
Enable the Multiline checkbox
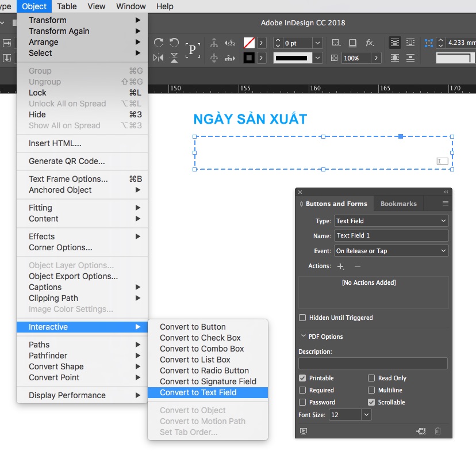point(371,390)
